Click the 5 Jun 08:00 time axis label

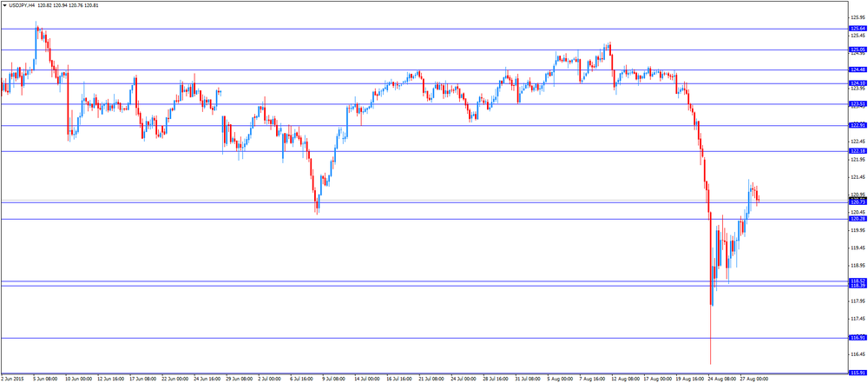46,380
